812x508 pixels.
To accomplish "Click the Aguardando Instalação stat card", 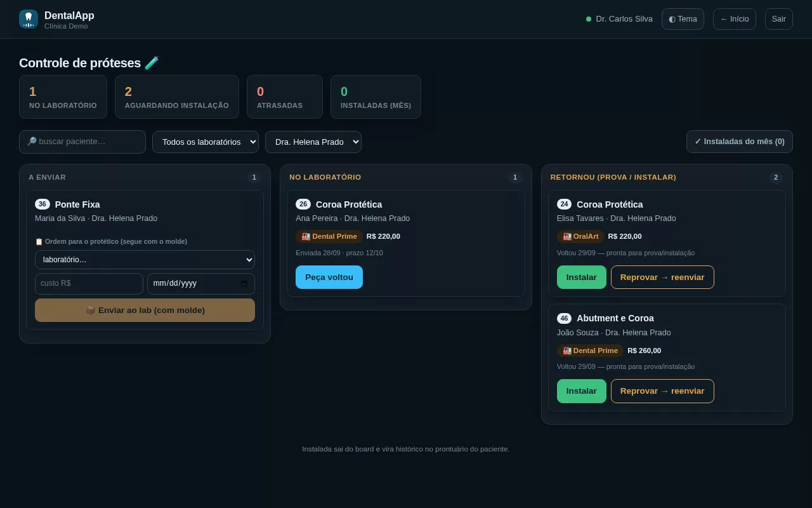I will point(177,97).
